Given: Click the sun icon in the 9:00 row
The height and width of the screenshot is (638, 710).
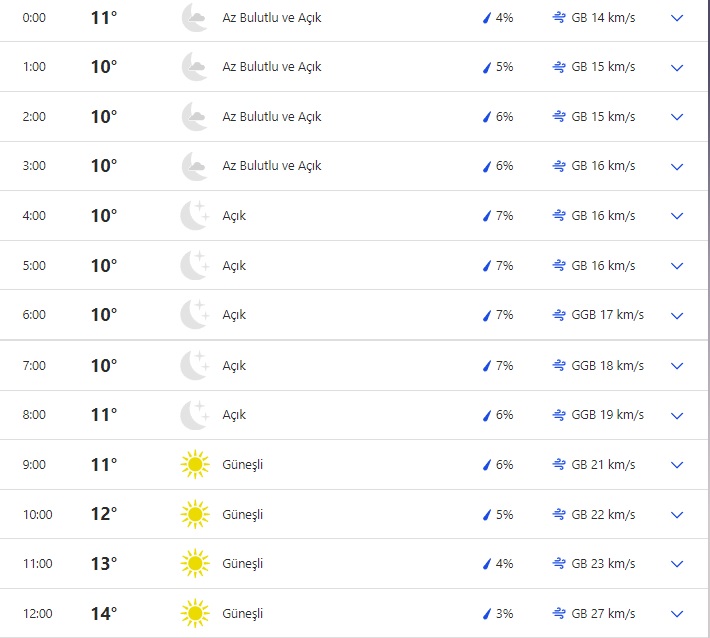Looking at the screenshot, I should tap(194, 465).
